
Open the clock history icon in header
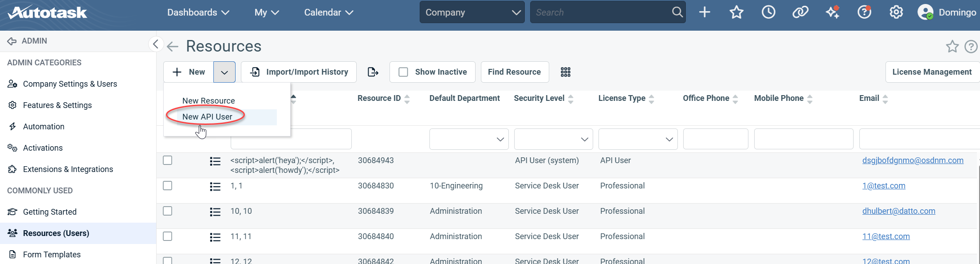coord(768,12)
